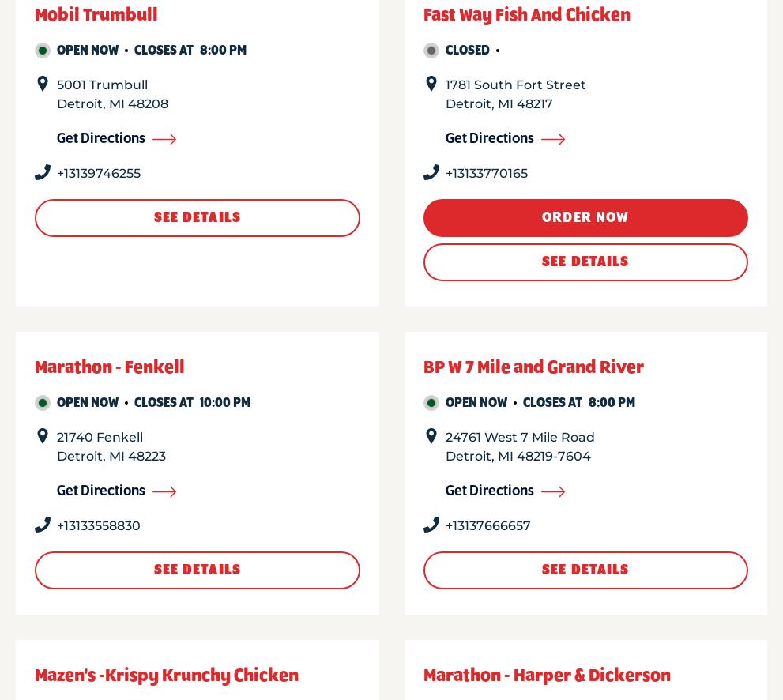
Task: Click the red arrow beside Mobil Trumbull's Get Directions
Action: (x=164, y=139)
